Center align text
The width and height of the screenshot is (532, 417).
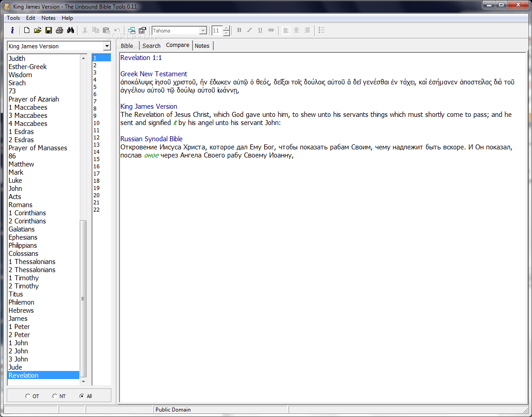tap(296, 30)
